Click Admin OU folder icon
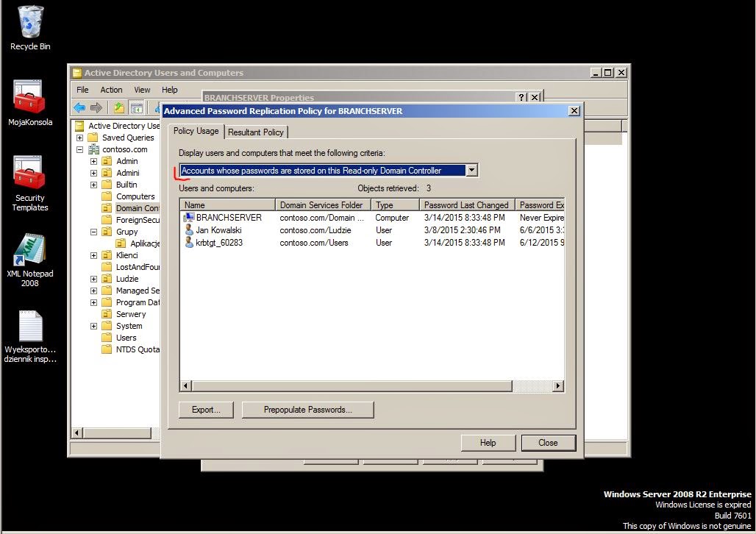756x534 pixels. point(107,161)
